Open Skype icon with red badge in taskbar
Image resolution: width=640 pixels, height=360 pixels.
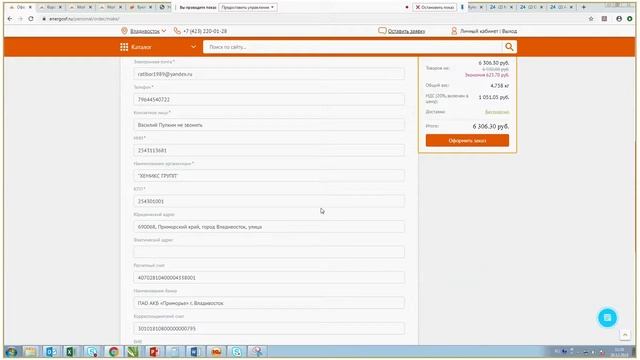pyautogui.click(x=92, y=351)
